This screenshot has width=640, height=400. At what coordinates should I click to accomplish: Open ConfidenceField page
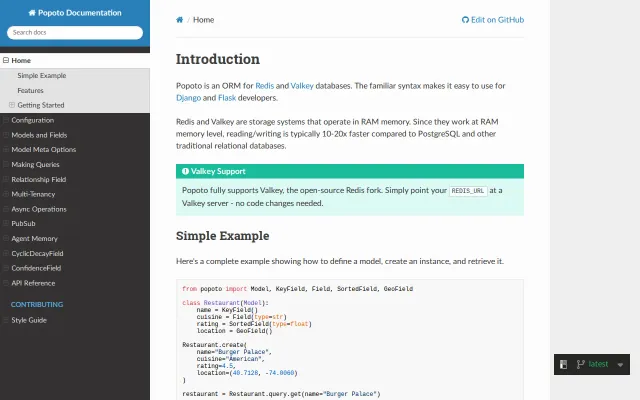pyautogui.click(x=36, y=268)
